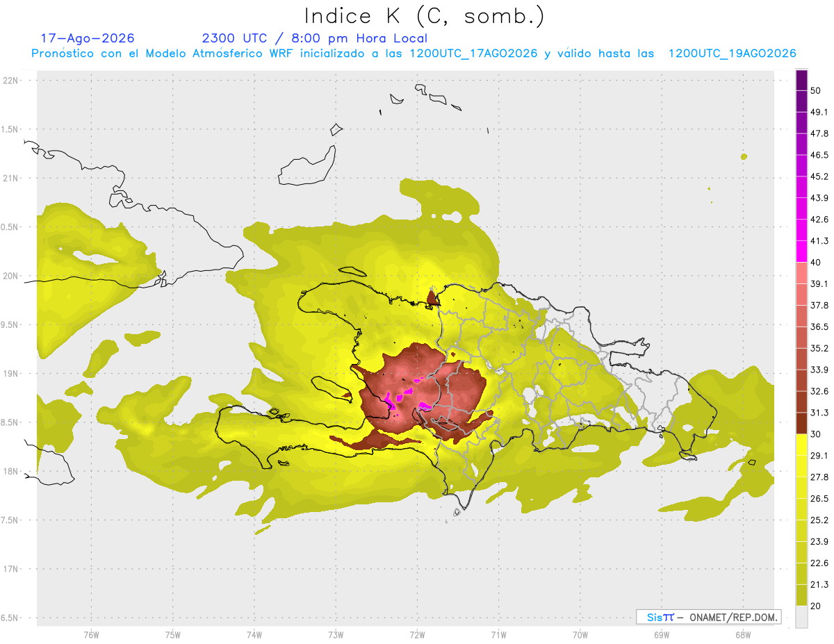834x644 pixels.
Task: Click legend value "33.9"
Action: pyautogui.click(x=819, y=370)
